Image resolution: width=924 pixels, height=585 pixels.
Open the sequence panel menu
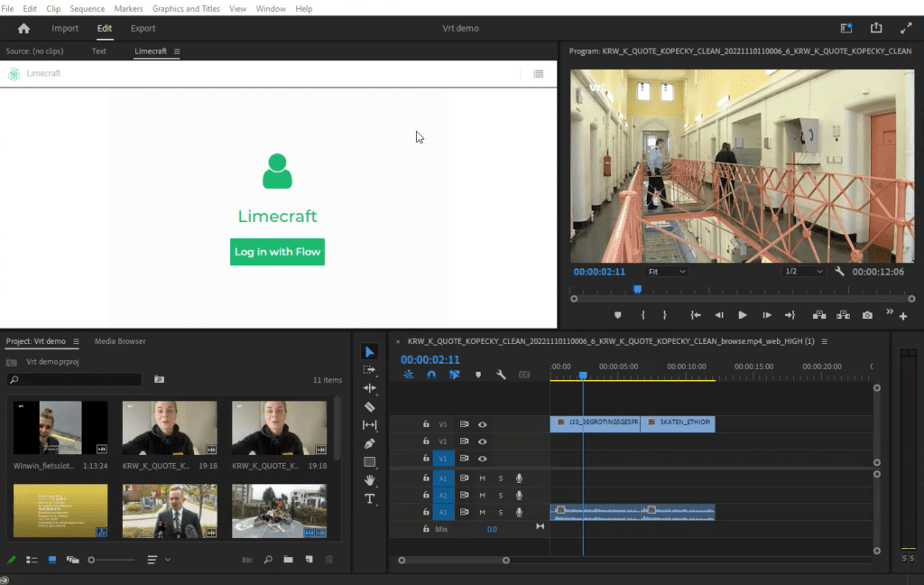[825, 341]
